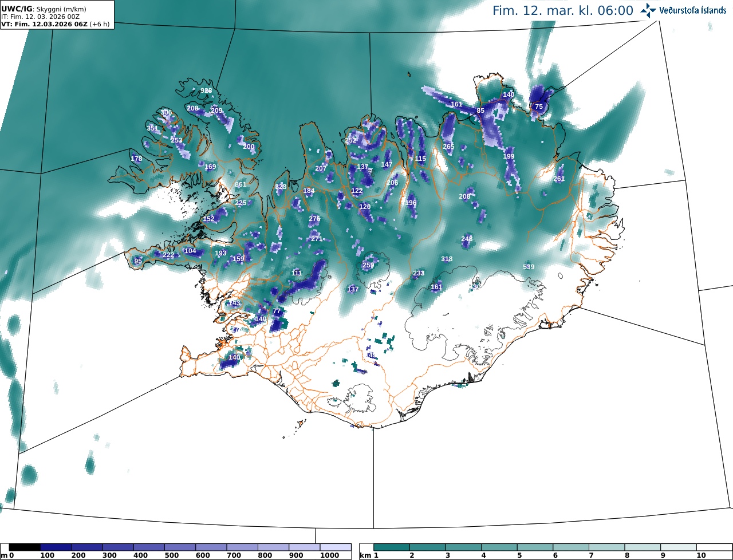The image size is (733, 560).
Task: Click the visibility value 104 on map
Action: 190,251
